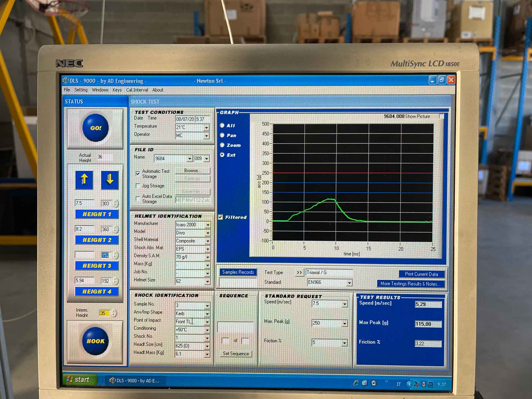The height and width of the screenshot is (399, 532).
Task: Open the Friction % request dropdown
Action: pyautogui.click(x=344, y=343)
